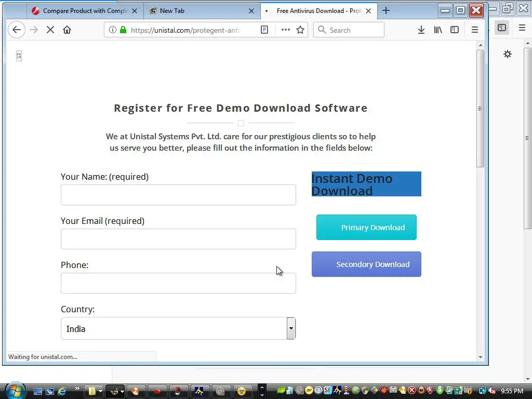Click the Your Name input field
Viewport: 532px width, 399px height.
(178, 195)
